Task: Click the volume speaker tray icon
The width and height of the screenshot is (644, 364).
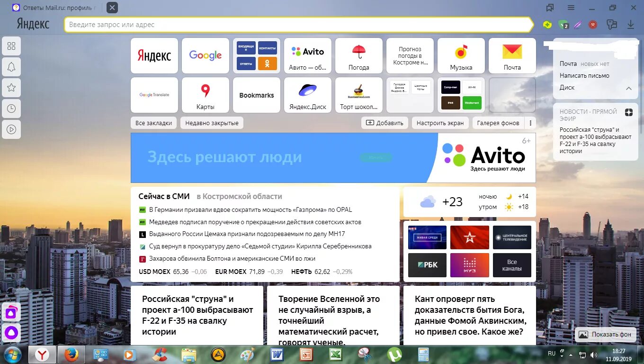Action: 593,355
